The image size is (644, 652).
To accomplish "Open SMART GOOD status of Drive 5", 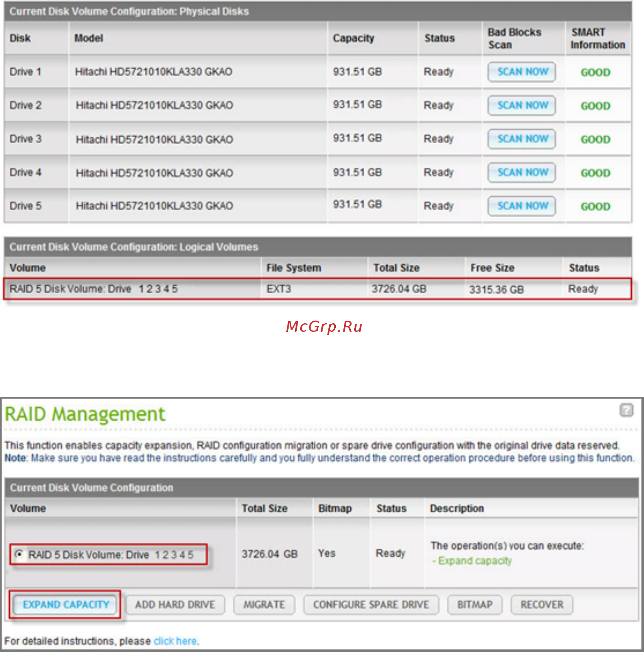I will 595,207.
